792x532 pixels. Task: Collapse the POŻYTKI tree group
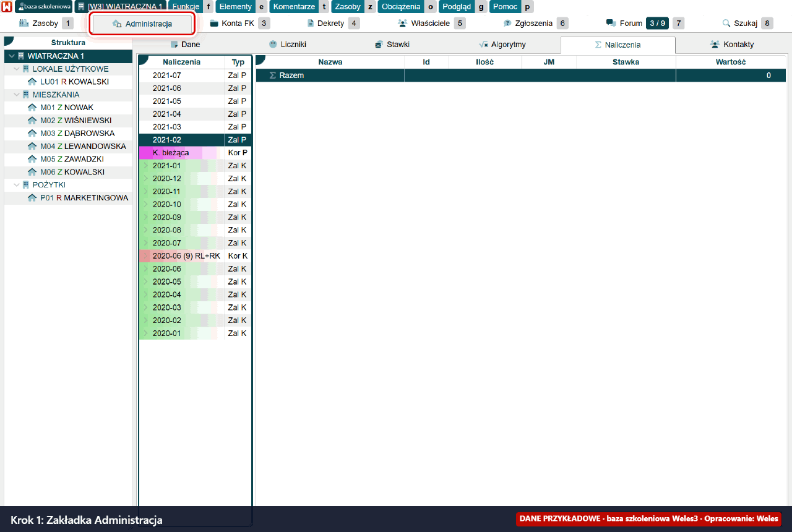click(17, 185)
